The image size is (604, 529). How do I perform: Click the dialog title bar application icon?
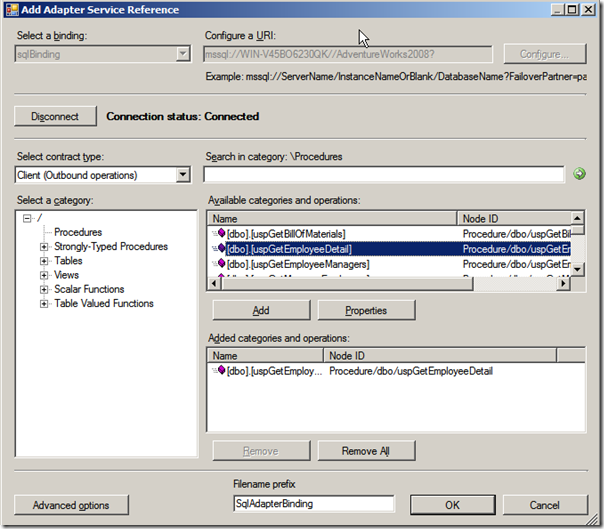pos(12,10)
